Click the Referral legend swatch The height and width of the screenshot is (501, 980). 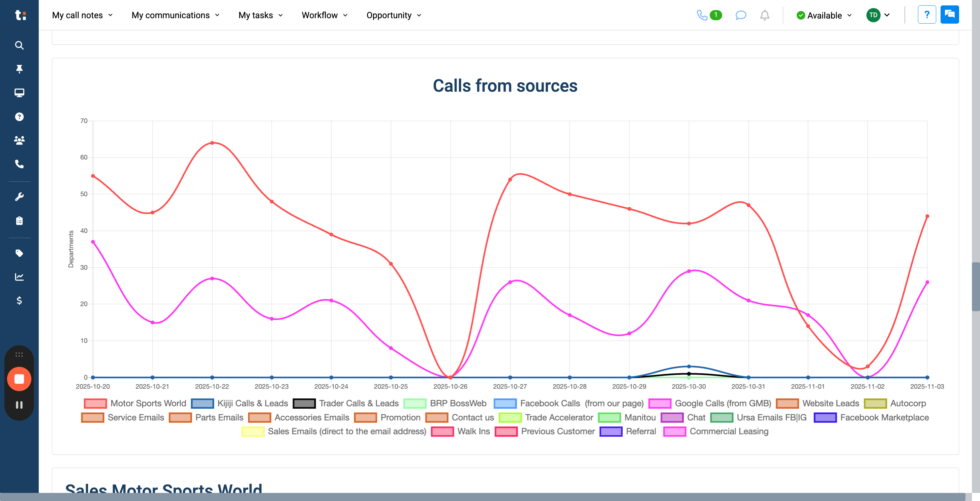(611, 431)
